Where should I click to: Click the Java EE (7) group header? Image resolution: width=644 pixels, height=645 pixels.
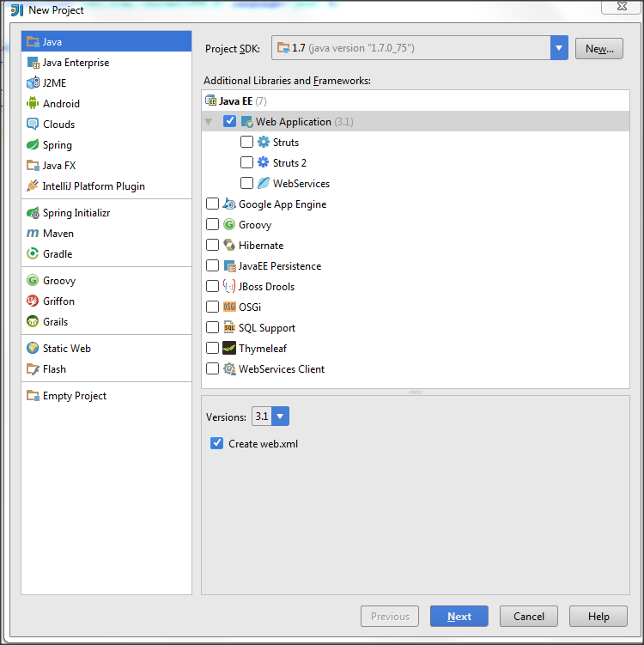pos(416,100)
